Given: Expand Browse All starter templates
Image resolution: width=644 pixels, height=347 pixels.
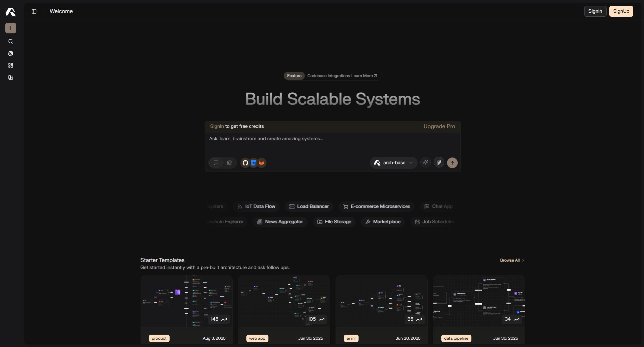Looking at the screenshot, I should [512, 260].
